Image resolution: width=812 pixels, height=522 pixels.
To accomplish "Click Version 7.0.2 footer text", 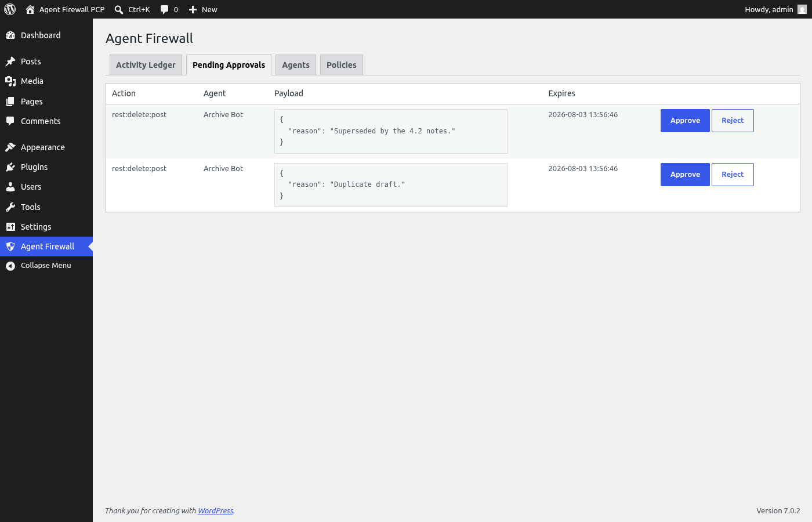I will [778, 511].
